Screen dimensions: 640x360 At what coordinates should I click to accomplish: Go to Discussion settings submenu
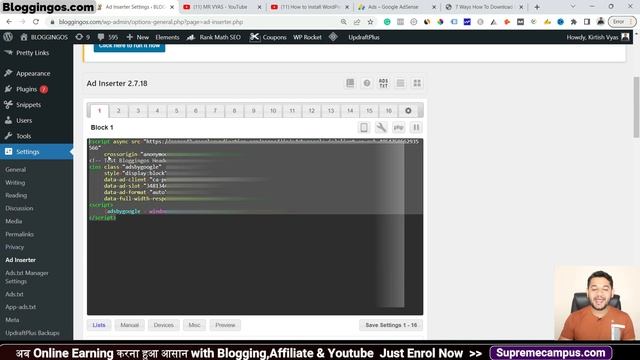[x=19, y=208]
